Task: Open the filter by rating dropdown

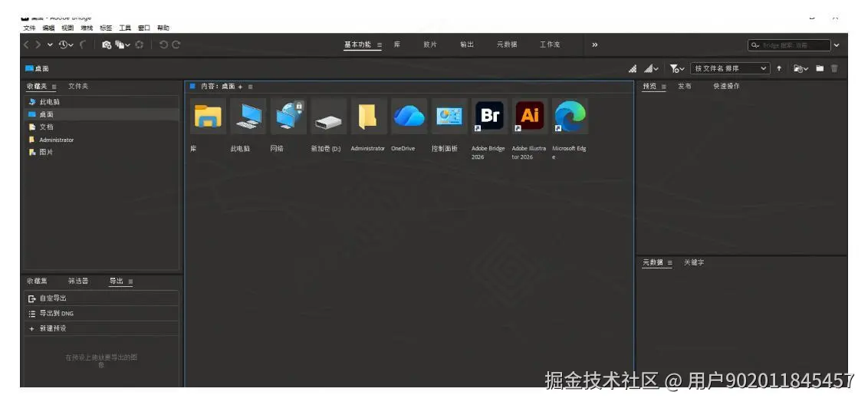Action: click(677, 69)
